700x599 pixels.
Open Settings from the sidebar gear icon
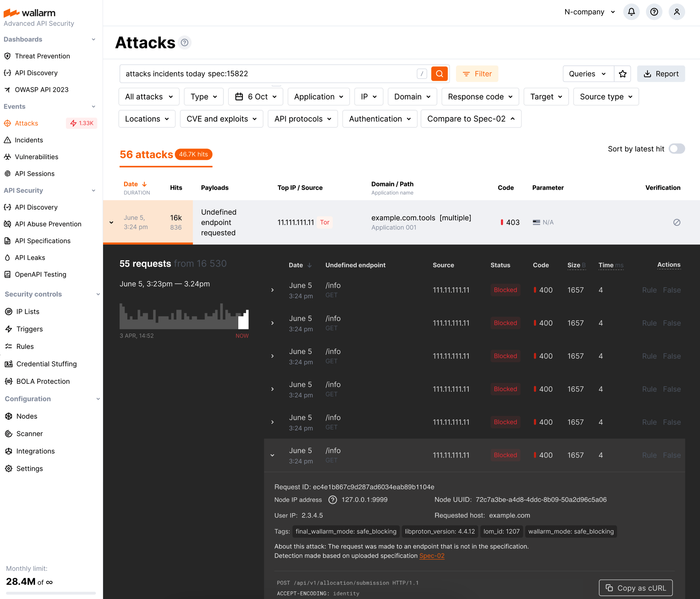tap(9, 468)
